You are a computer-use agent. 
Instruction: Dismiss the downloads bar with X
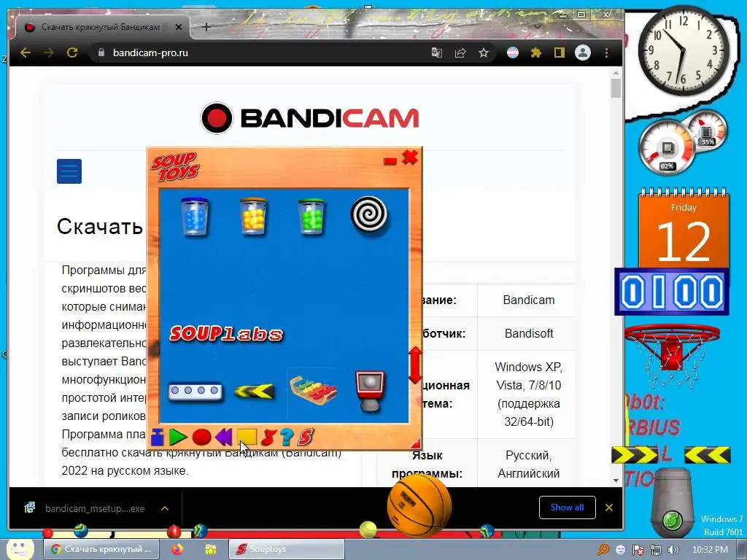[x=609, y=507]
